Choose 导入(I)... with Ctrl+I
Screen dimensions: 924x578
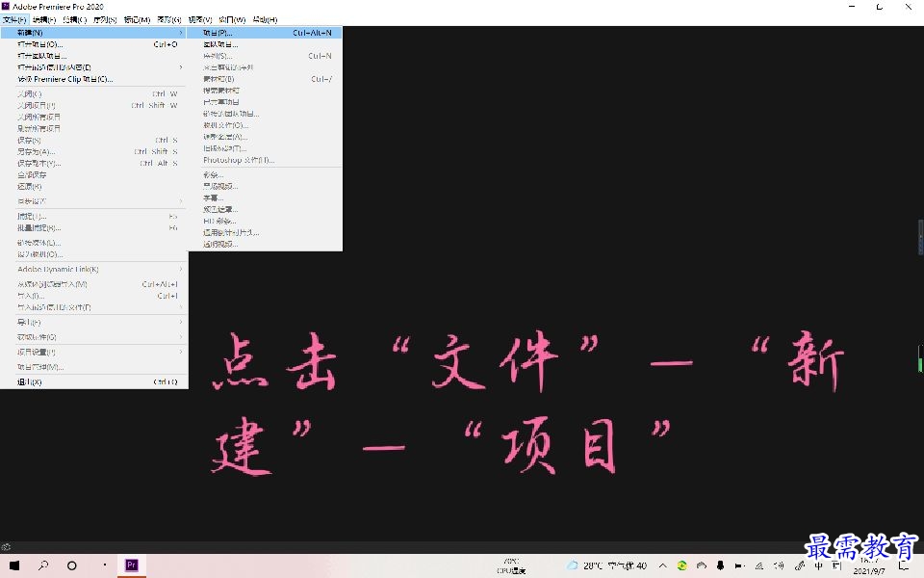tap(94, 296)
